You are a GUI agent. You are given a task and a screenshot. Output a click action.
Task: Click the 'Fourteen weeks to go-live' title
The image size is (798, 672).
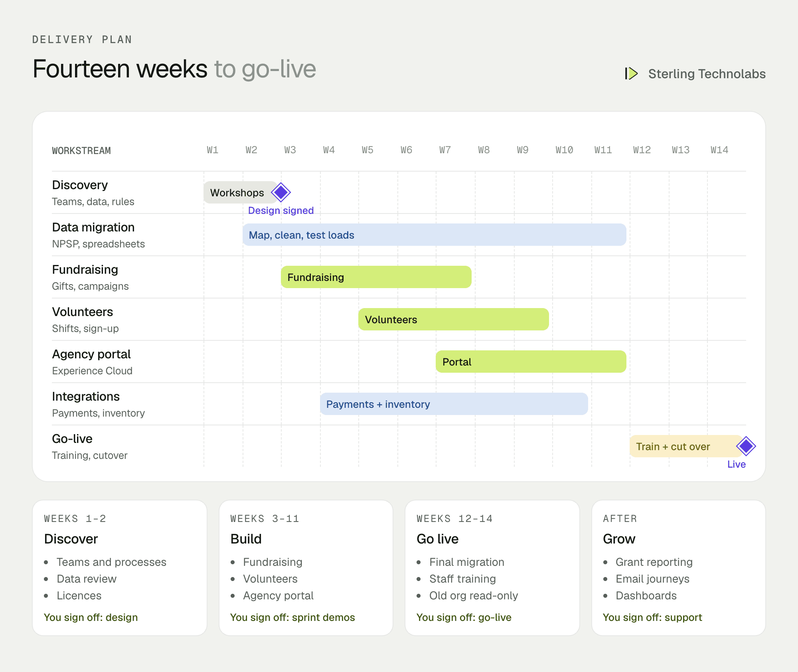(174, 69)
